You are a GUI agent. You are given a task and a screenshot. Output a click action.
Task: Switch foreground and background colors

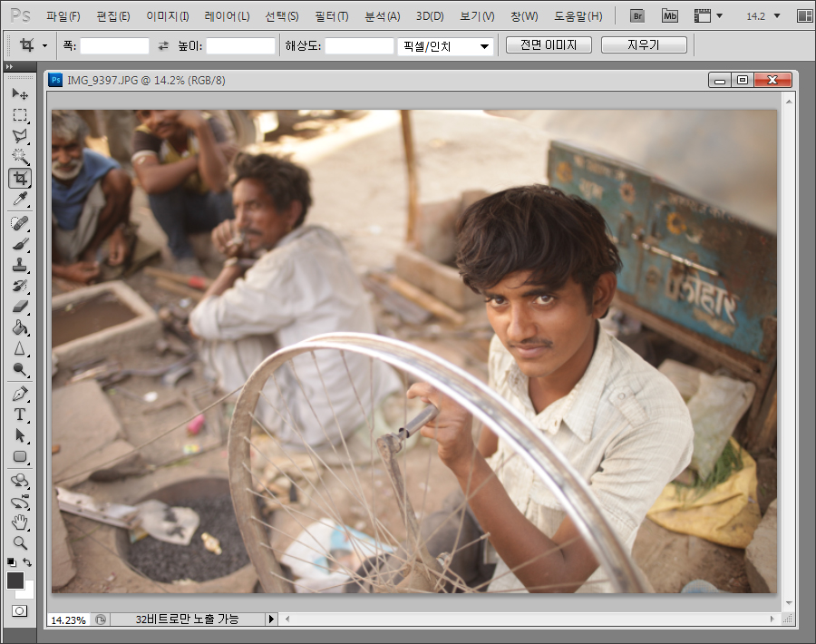click(x=27, y=562)
